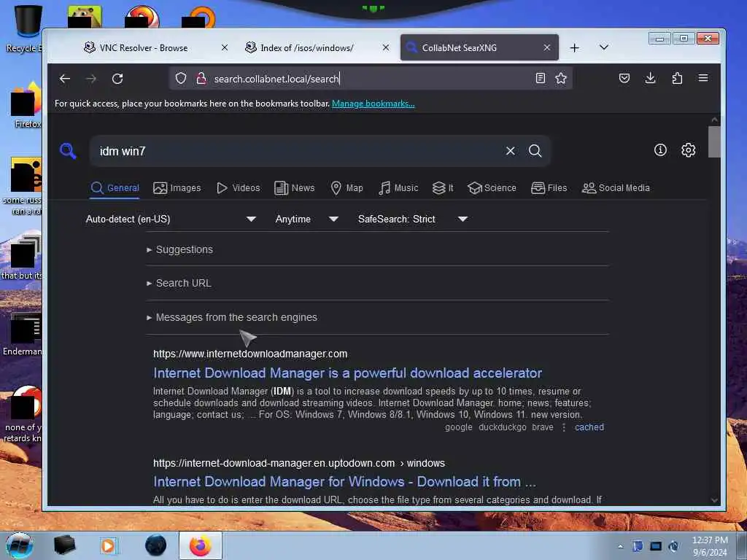Image resolution: width=747 pixels, height=560 pixels.
Task: Open Internet Download Manager powerful accelerator result
Action: (347, 373)
